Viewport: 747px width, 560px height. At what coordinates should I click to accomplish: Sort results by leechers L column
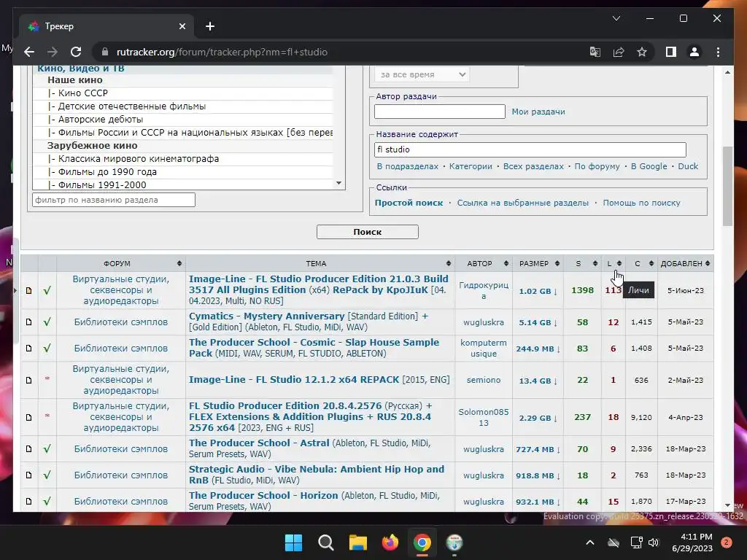(613, 263)
